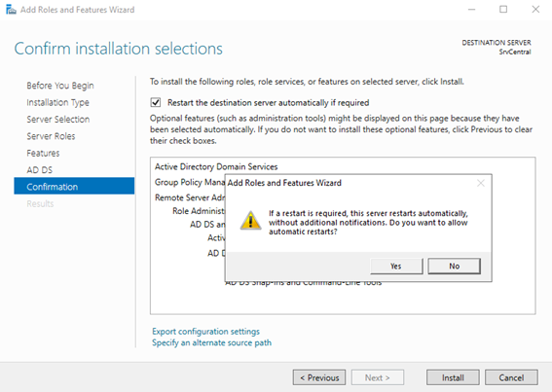The image size is (552, 392).
Task: Go to Features step
Action: pyautogui.click(x=43, y=153)
